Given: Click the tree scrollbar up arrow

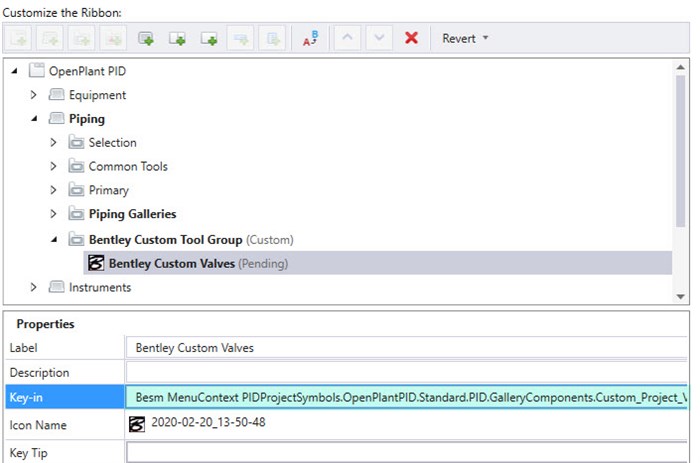Looking at the screenshot, I should coord(680,67).
